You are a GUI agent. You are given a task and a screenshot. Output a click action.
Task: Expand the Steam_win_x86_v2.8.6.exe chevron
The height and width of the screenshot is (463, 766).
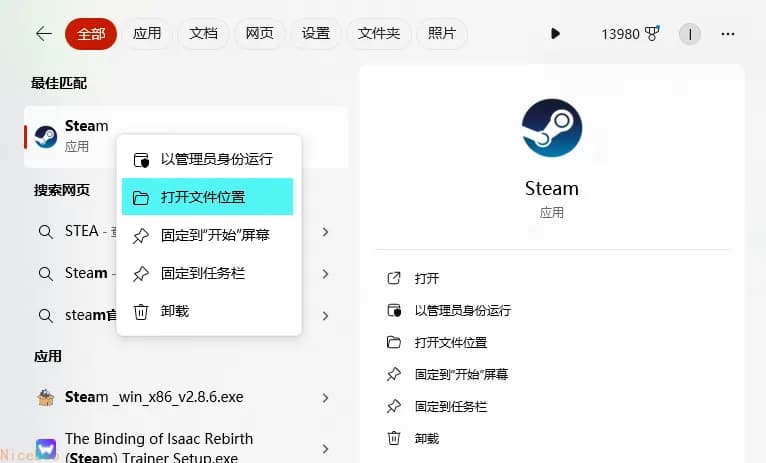325,398
